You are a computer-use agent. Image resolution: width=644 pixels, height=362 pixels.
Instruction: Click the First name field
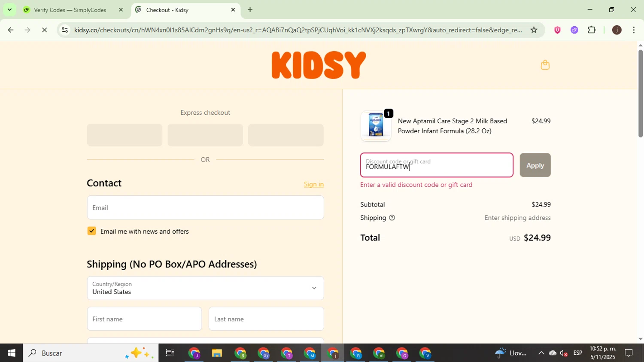[x=144, y=319]
